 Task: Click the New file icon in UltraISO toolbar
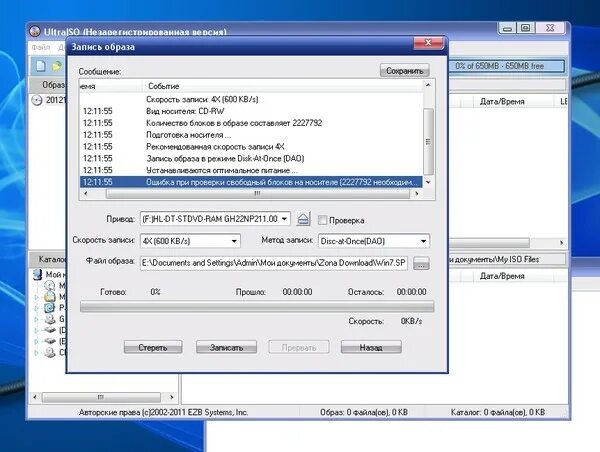[x=41, y=66]
